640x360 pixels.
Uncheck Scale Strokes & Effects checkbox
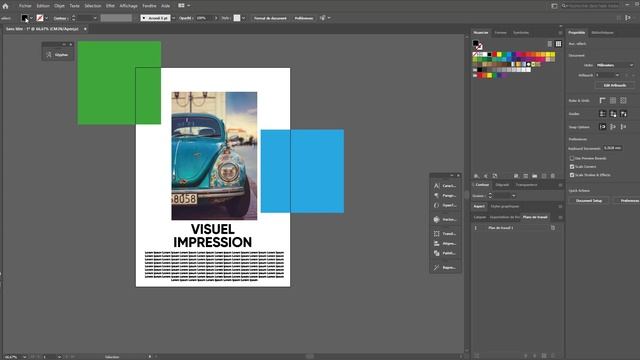[x=572, y=175]
